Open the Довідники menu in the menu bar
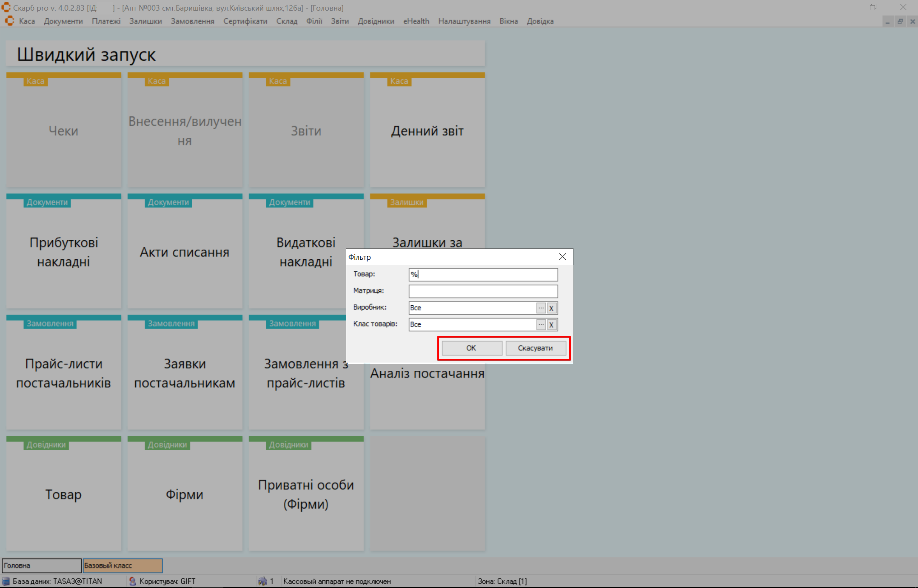 [x=376, y=21]
